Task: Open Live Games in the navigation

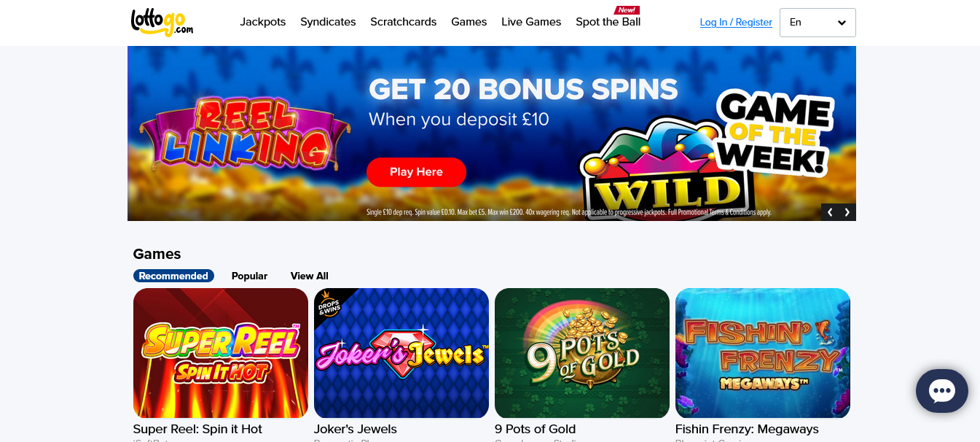Action: (x=531, y=22)
